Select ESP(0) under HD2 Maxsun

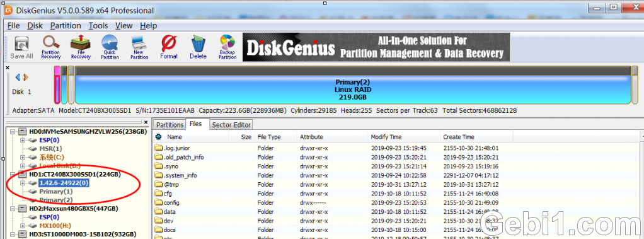[x=49, y=217]
